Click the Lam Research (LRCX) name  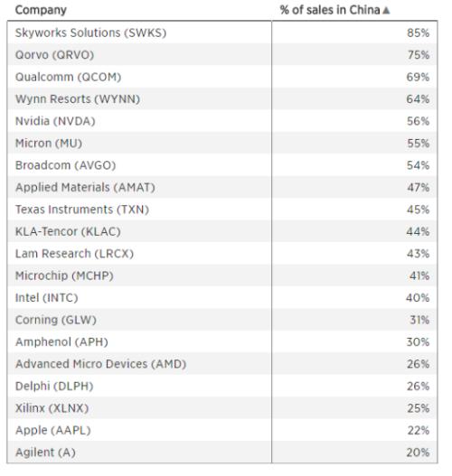click(x=74, y=254)
